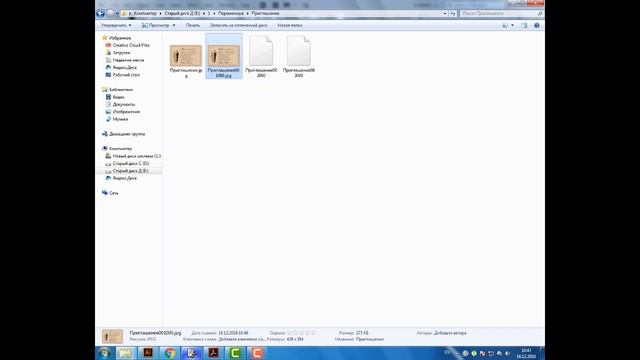This screenshot has height=360, width=640.
Task: Select the Приглашение003000 file icon
Action: 299,51
